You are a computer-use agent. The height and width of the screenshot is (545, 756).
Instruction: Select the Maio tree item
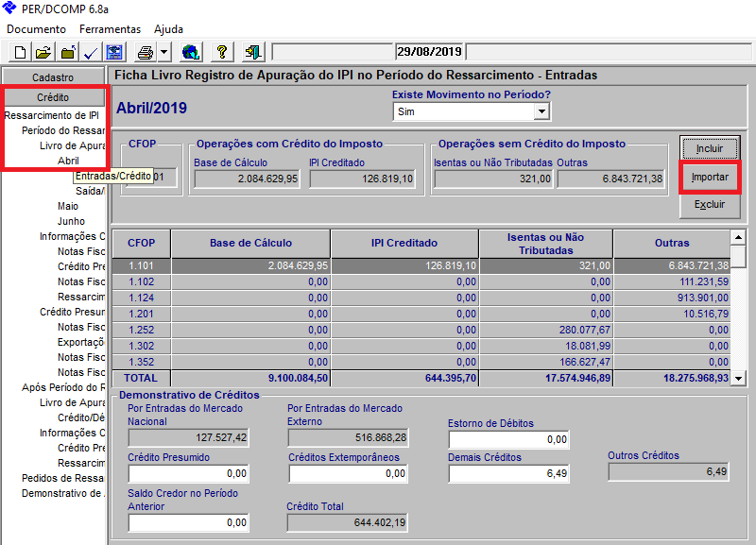tap(68, 206)
